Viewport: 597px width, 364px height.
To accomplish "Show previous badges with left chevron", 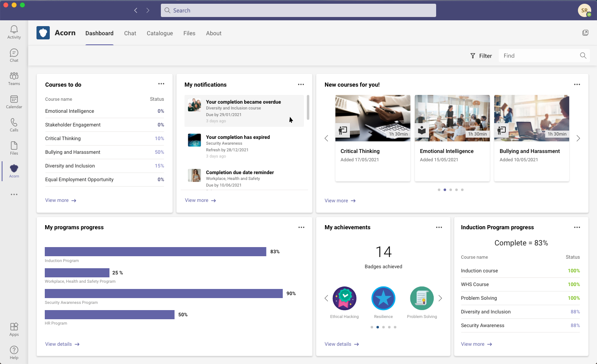I will pyautogui.click(x=326, y=298).
